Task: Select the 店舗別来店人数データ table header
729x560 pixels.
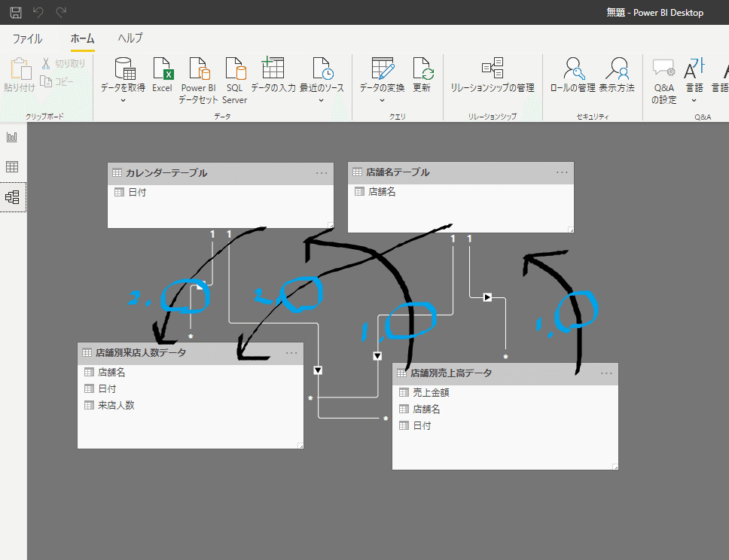Action: tap(190, 353)
